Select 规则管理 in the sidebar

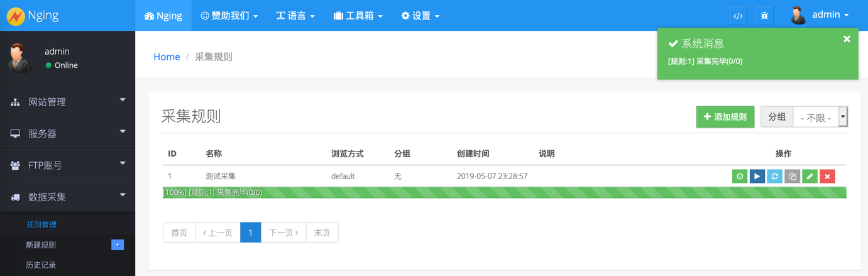[x=41, y=224]
